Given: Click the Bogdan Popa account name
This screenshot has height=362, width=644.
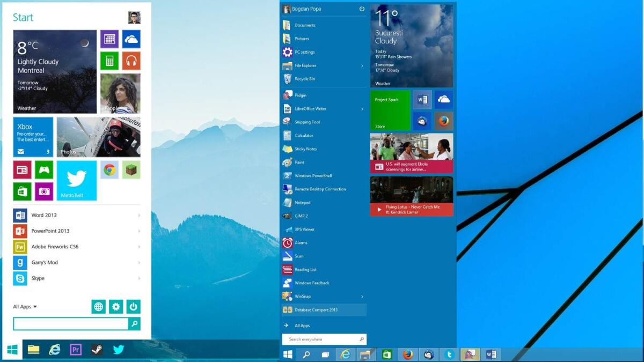Looking at the screenshot, I should 309,9.
